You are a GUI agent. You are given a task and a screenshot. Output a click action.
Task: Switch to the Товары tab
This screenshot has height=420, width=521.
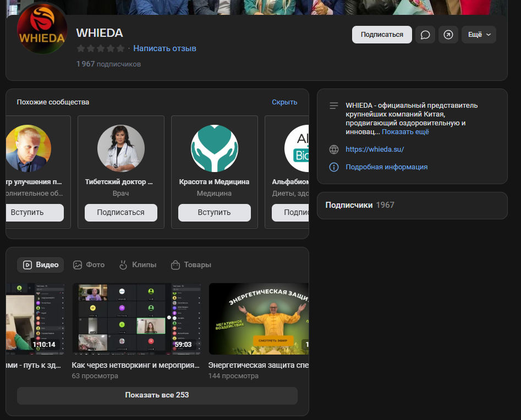tap(191, 264)
